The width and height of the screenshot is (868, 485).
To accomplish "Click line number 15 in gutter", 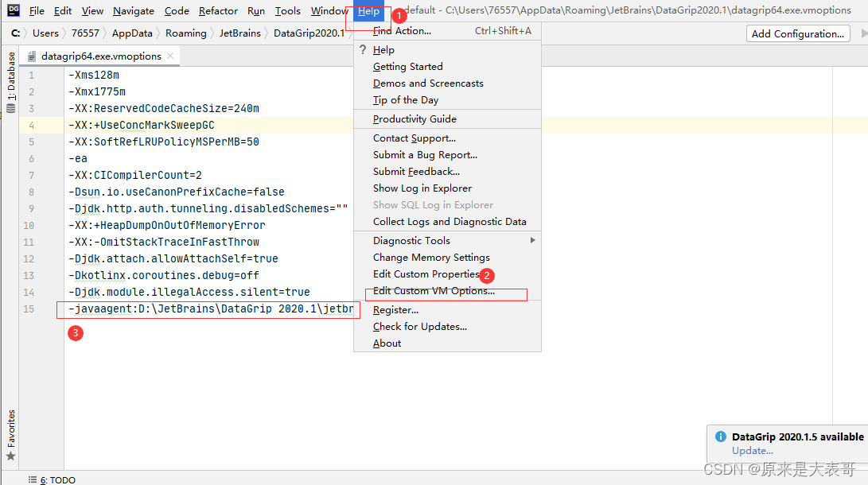I will click(29, 309).
